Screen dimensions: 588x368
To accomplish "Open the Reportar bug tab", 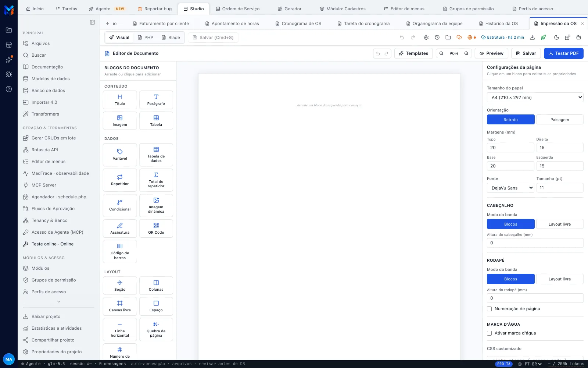I will 154,9.
